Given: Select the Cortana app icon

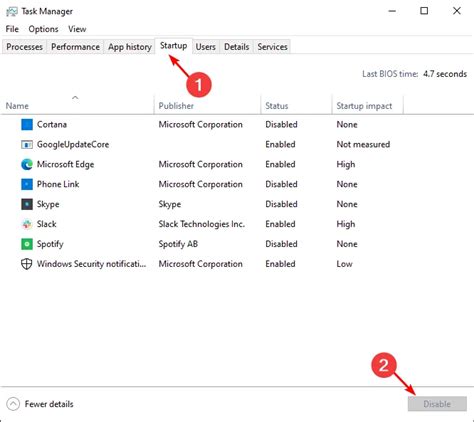Looking at the screenshot, I should coord(27,125).
